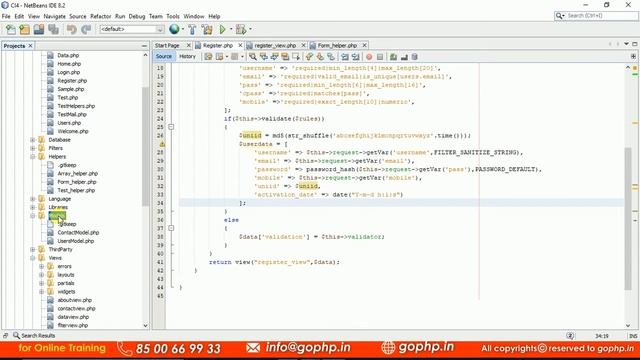Click the Debug Project toolbar icon
The width and height of the screenshot is (640, 360).
241,29
